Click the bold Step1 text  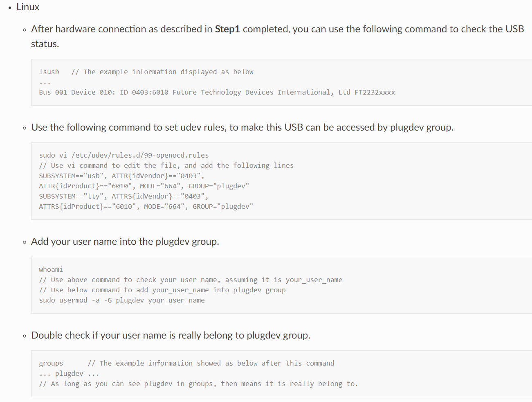[227, 29]
